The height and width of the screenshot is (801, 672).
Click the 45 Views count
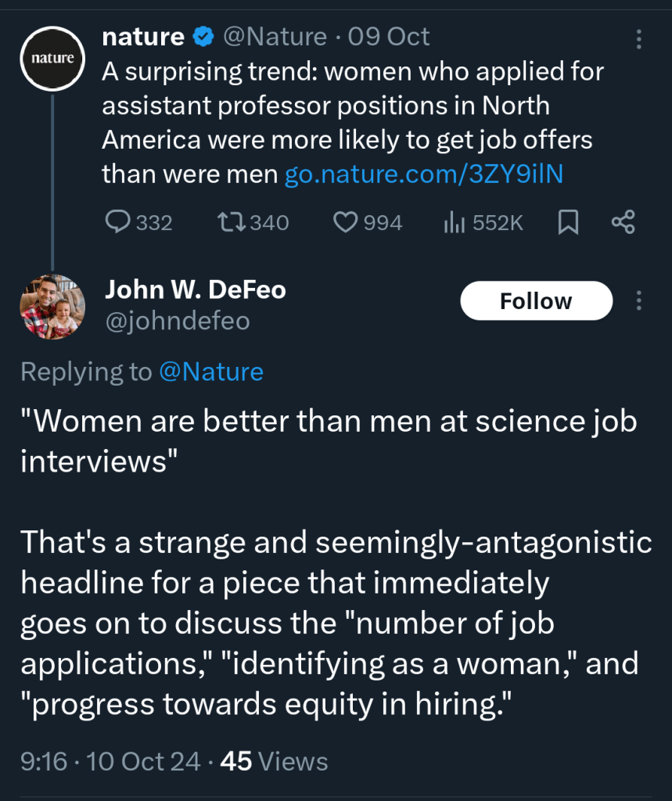tap(275, 761)
